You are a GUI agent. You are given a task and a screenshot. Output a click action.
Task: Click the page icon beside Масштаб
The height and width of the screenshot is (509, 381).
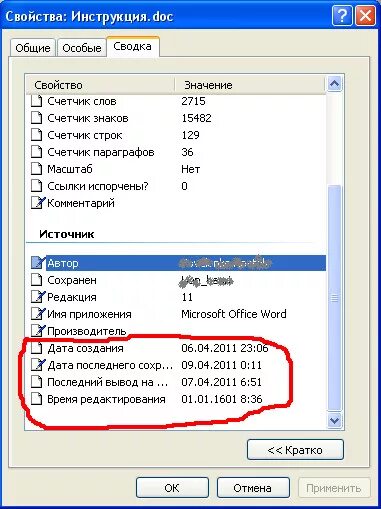point(37,169)
